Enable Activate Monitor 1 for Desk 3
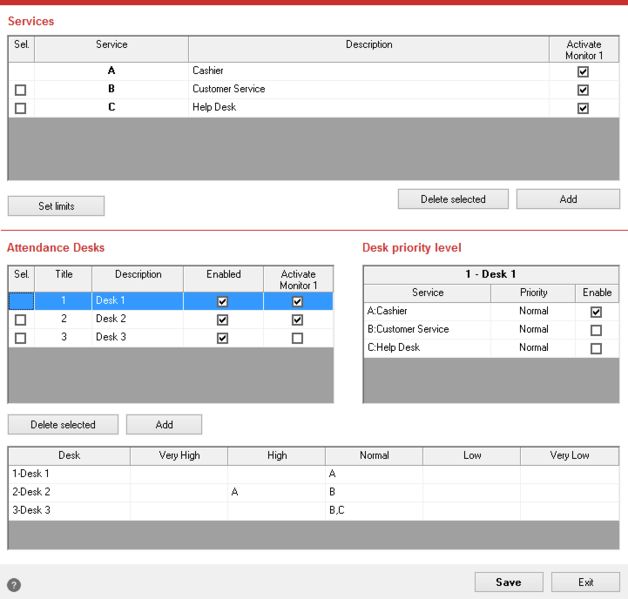This screenshot has width=628, height=599. (x=297, y=338)
